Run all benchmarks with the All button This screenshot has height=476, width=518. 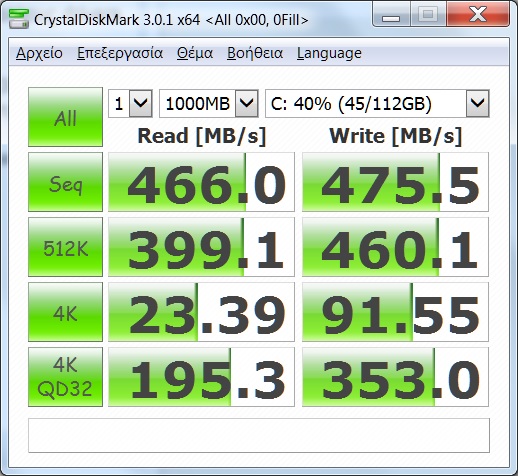[x=65, y=117]
